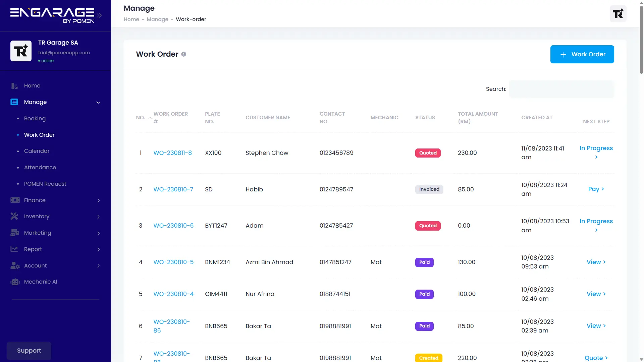Expand the Finance menu chevron
This screenshot has height=362, width=644.
pos(99,200)
